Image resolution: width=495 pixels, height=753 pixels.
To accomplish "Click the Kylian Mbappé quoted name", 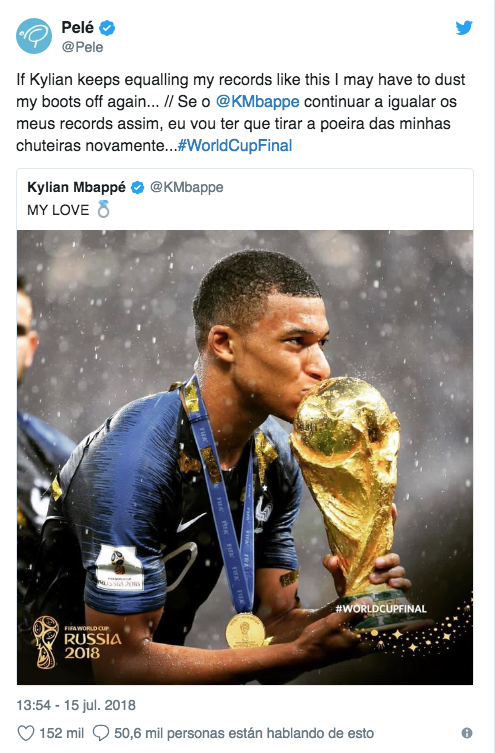I will click(x=76, y=187).
